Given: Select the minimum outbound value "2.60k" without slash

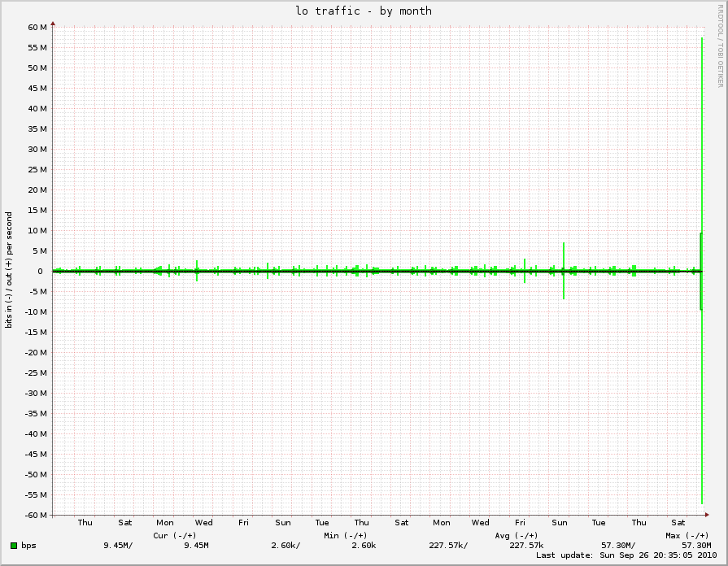Looking at the screenshot, I should [364, 546].
